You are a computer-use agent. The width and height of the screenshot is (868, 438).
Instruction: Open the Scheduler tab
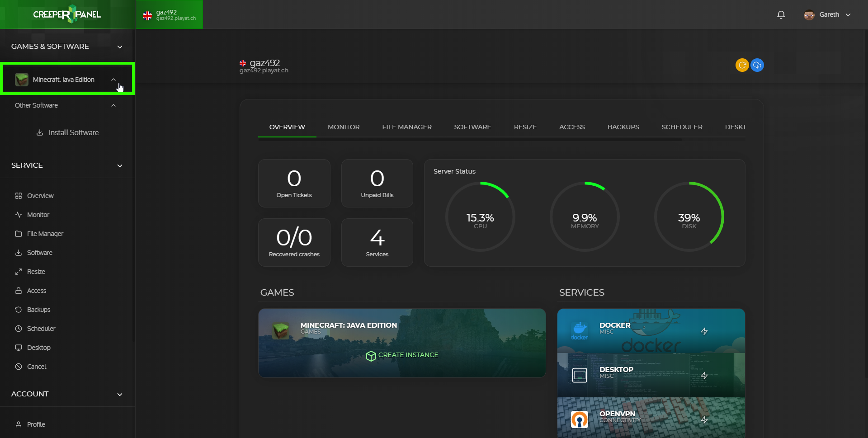pyautogui.click(x=682, y=127)
